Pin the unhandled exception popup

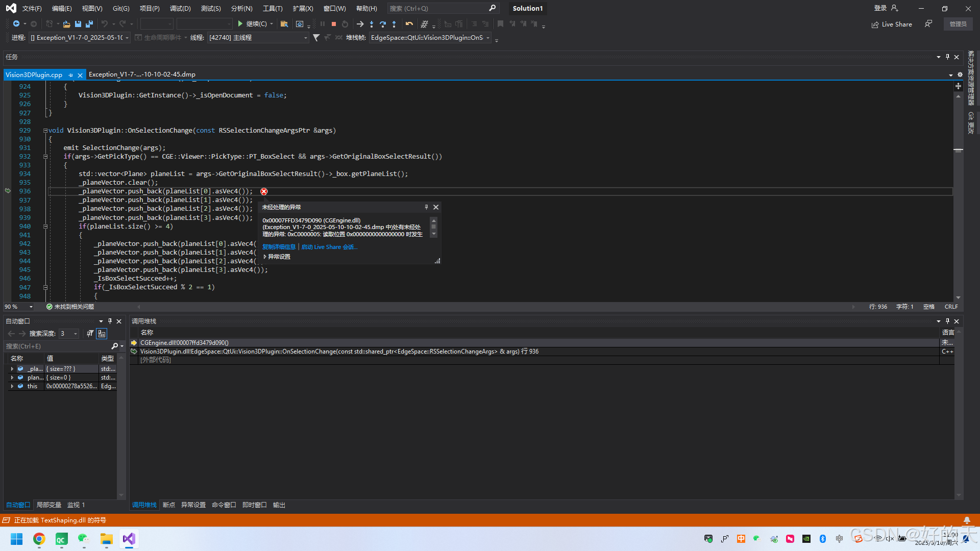pyautogui.click(x=426, y=207)
